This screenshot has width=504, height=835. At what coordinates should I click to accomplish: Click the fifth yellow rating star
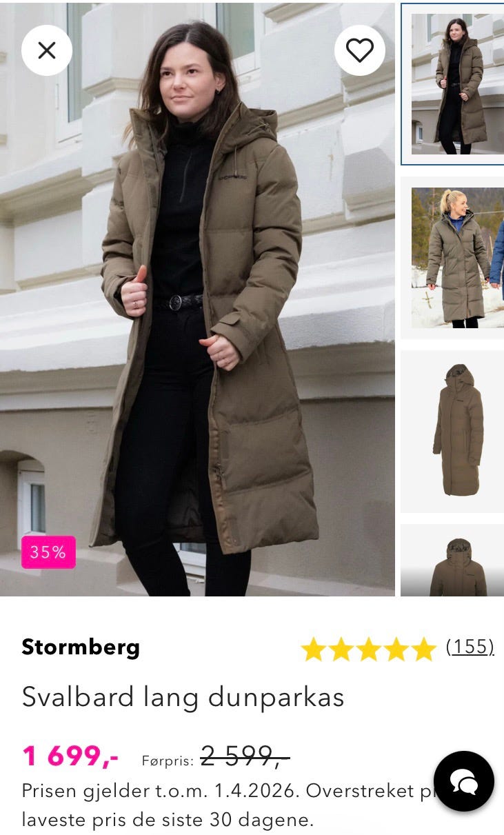424,649
